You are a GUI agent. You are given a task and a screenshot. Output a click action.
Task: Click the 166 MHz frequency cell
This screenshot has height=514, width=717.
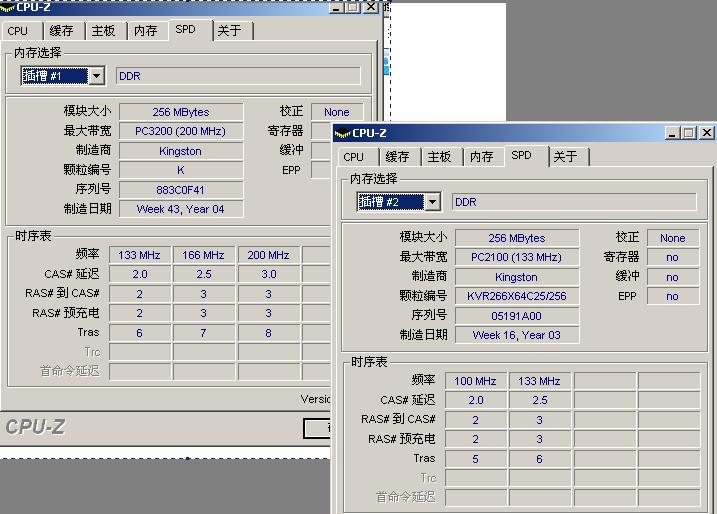coord(204,255)
